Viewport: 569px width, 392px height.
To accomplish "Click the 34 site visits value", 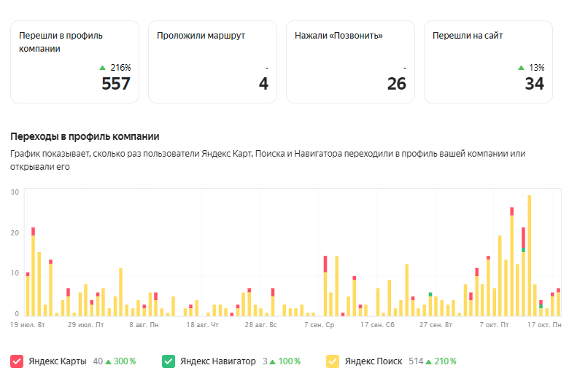I will click(535, 84).
